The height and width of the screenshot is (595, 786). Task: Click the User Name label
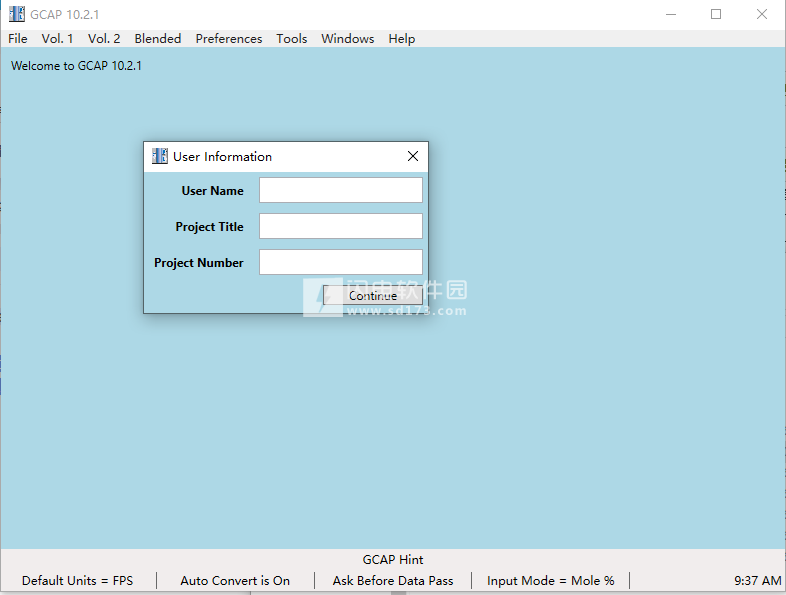pyautogui.click(x=213, y=191)
